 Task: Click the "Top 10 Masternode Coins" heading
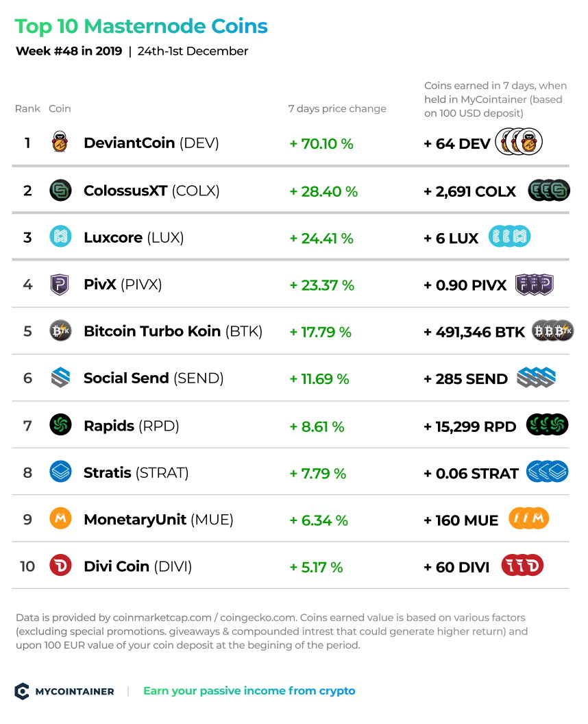point(141,26)
